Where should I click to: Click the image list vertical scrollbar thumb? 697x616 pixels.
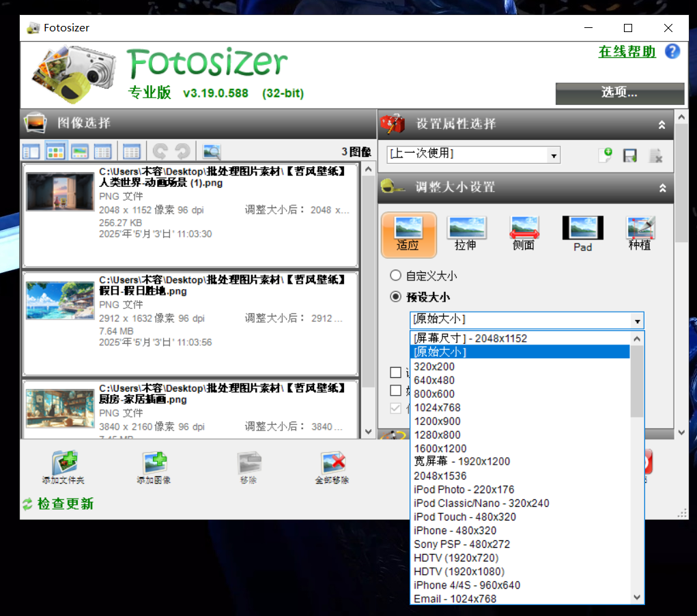point(368,282)
